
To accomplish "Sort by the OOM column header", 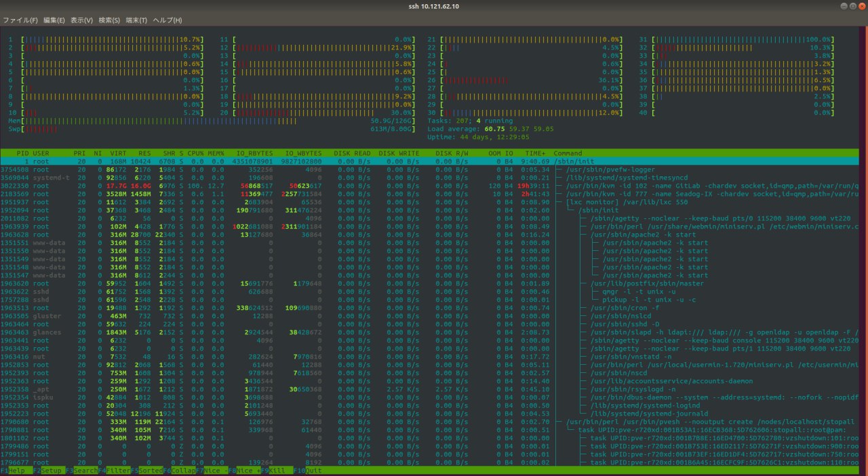I will (x=494, y=153).
